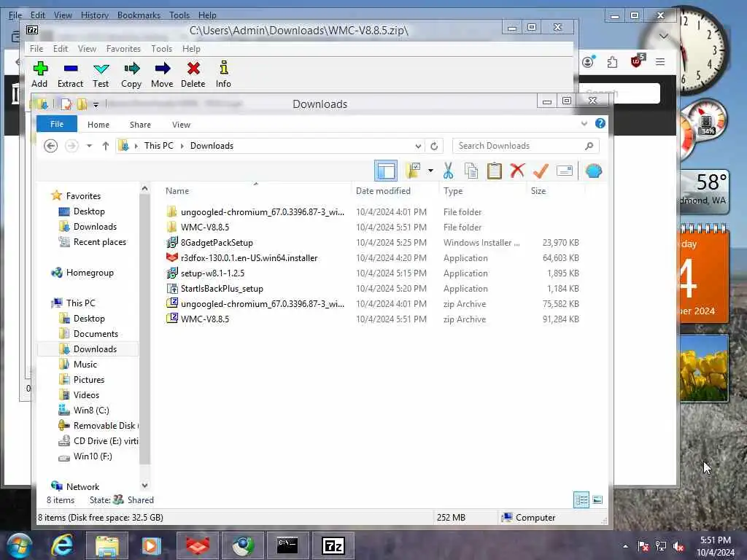Select the 8GadgetPackSetup file
Viewport: 747px width, 560px height.
(x=216, y=243)
